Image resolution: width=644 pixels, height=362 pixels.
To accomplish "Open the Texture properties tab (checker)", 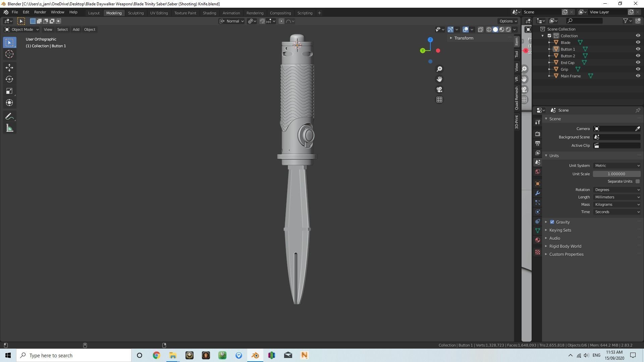I will pyautogui.click(x=538, y=252).
